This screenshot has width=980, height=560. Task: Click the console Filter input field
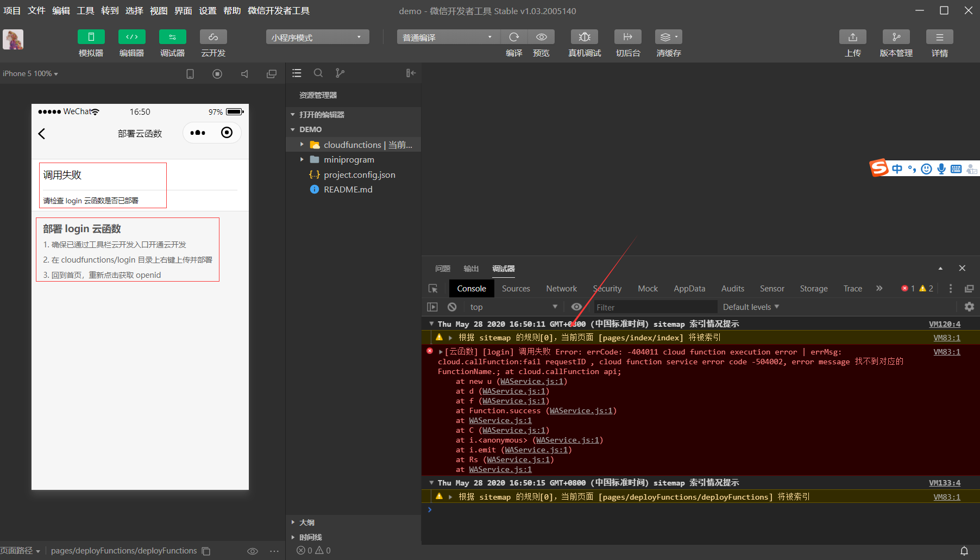pyautogui.click(x=655, y=307)
